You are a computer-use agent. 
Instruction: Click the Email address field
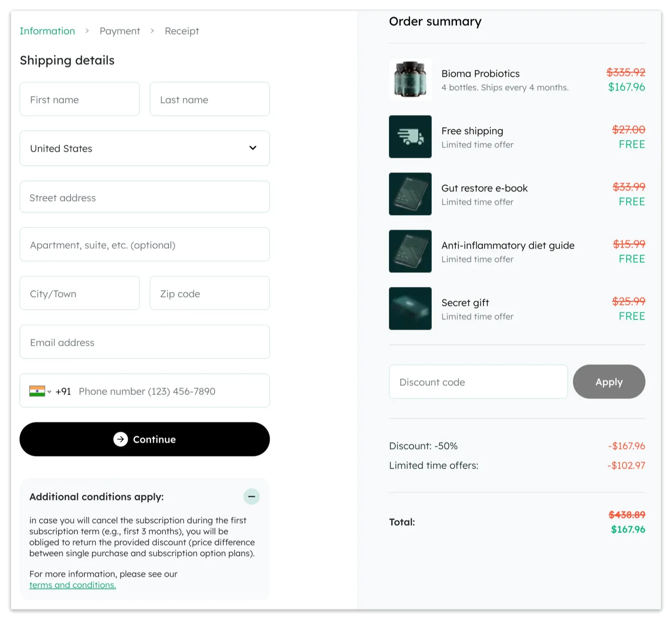click(x=144, y=342)
